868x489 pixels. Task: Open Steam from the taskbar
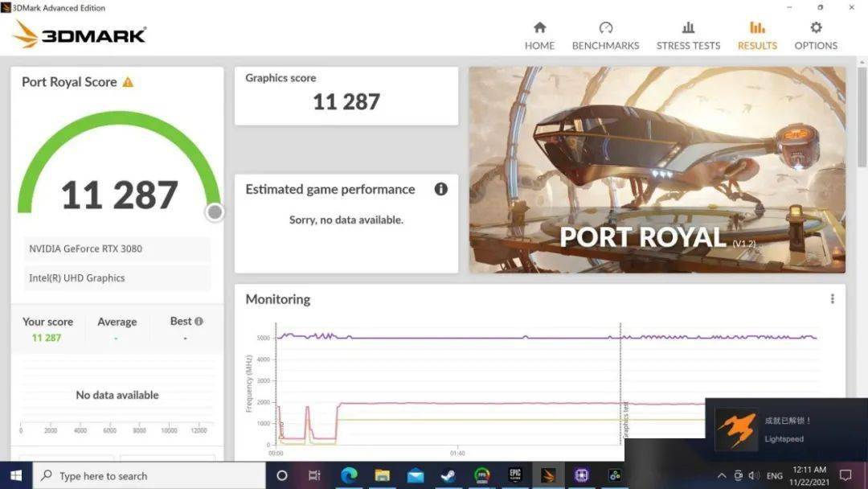(448, 475)
